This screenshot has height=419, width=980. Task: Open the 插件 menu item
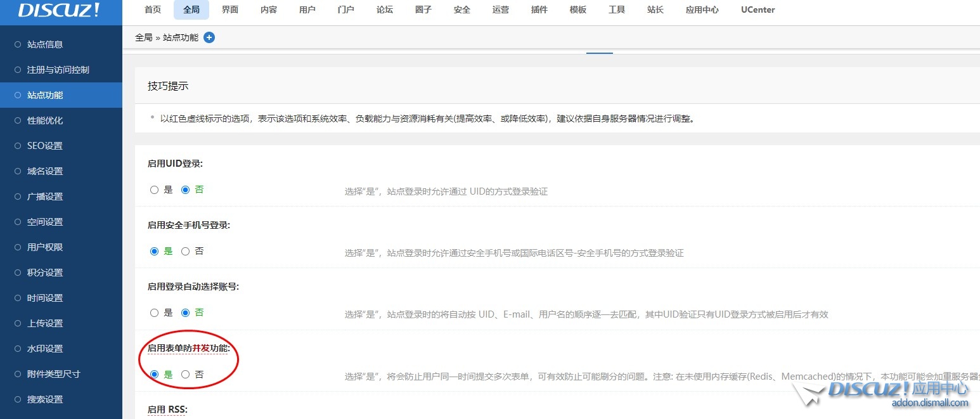coord(539,10)
